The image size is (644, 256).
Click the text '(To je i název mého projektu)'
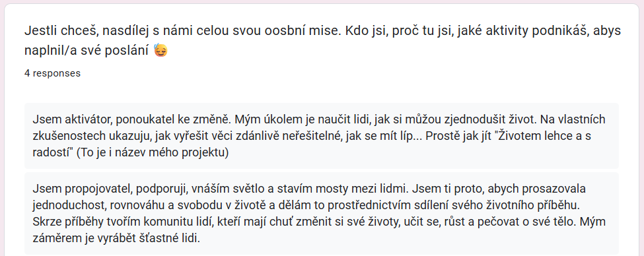[x=153, y=152]
